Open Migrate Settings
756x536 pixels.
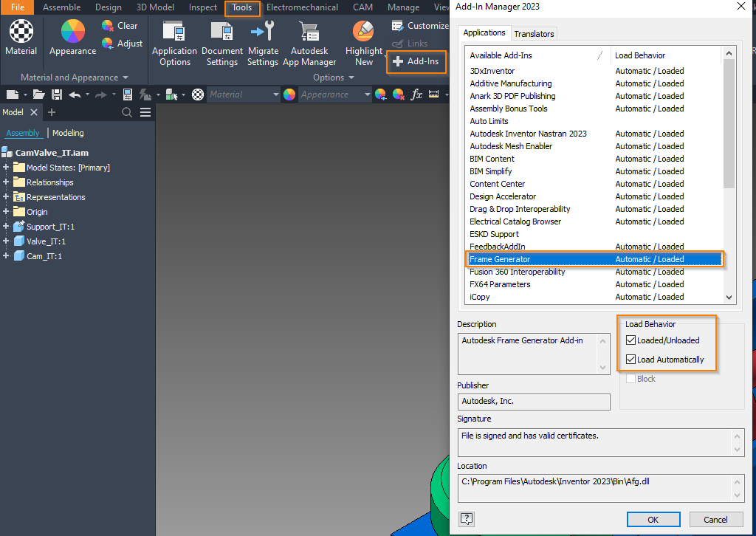pyautogui.click(x=263, y=44)
